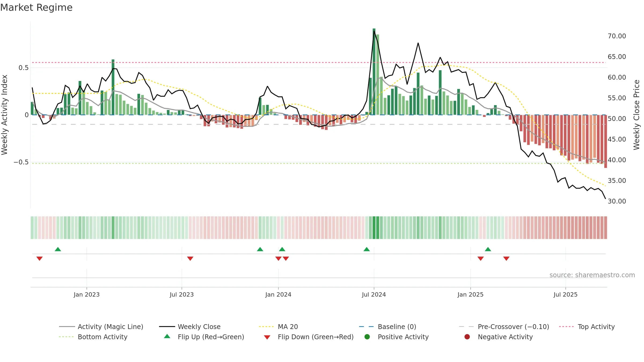This screenshot has height=362, width=644.
Task: Toggle the Activity (Magic Line) legend entry
Action: click(101, 327)
